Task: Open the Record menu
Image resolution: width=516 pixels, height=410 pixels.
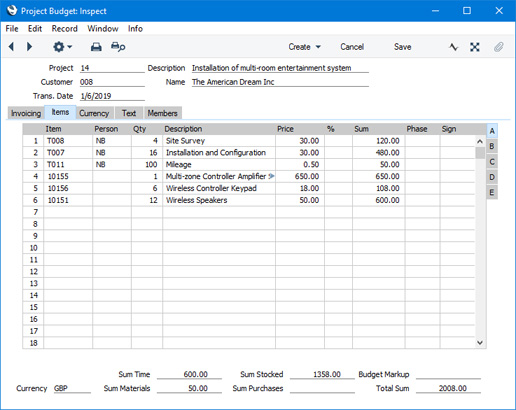Action: tap(65, 29)
